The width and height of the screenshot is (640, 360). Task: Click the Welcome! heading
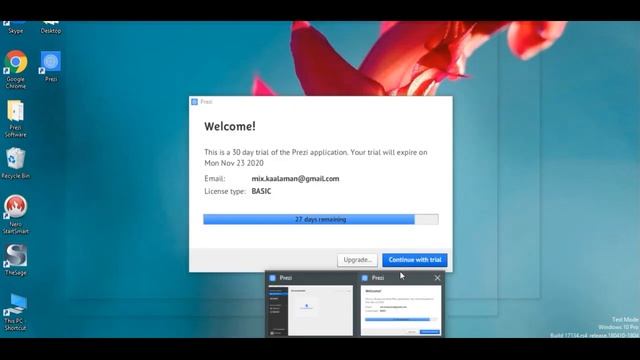point(230,126)
